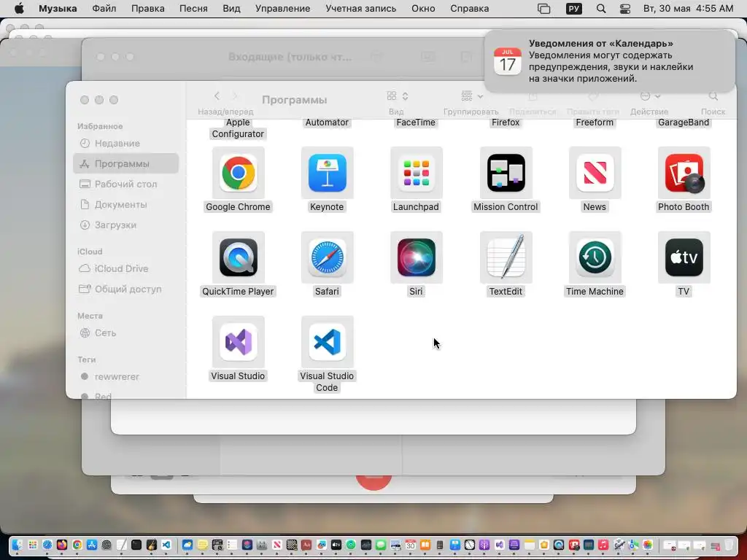Open Общий доступ in the Finder sidebar

click(x=125, y=289)
